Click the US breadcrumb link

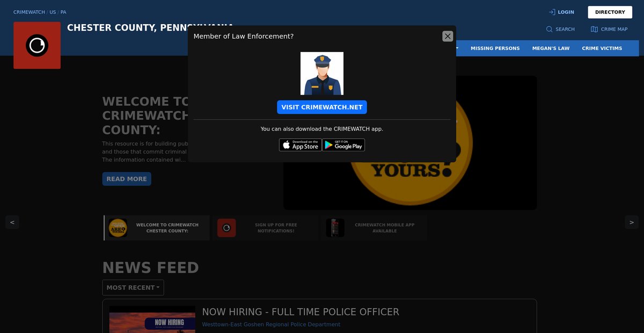click(x=53, y=12)
